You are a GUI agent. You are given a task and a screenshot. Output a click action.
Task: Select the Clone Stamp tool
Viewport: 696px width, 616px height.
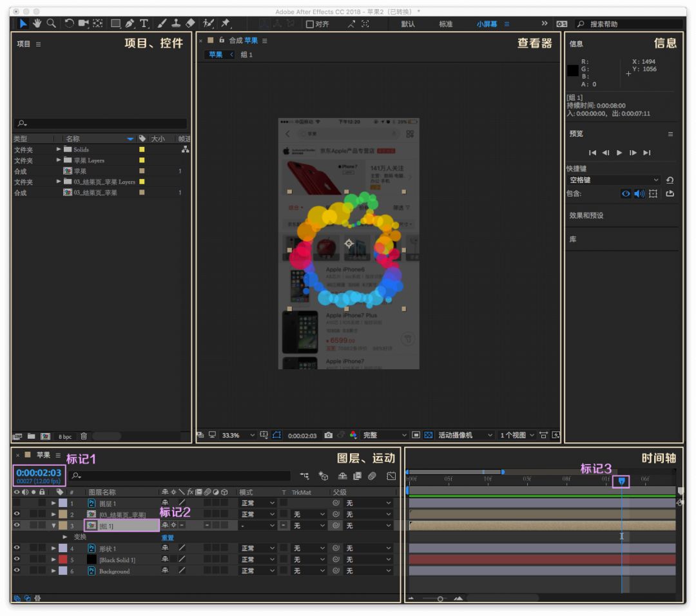176,24
